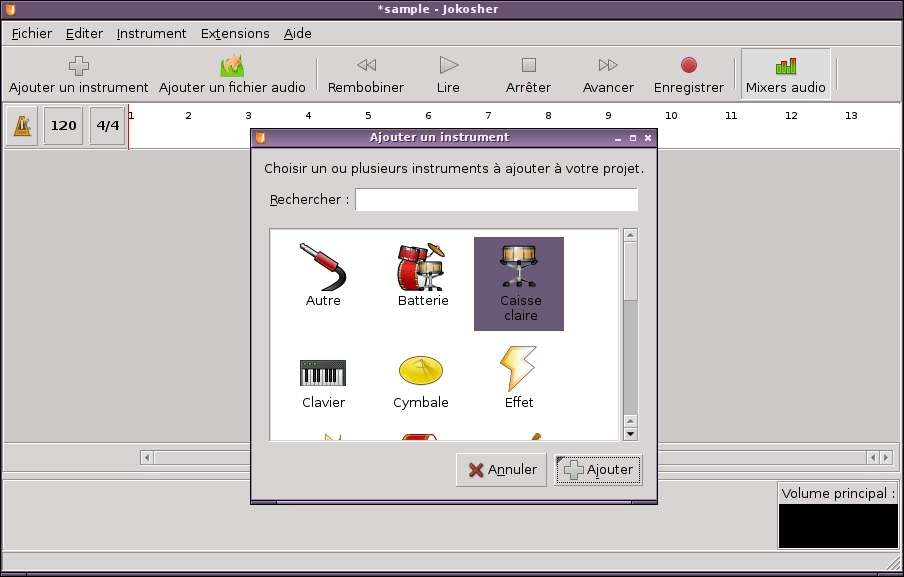Click bar 5 on the timeline ruler
The height and width of the screenshot is (577, 904).
coord(368,115)
